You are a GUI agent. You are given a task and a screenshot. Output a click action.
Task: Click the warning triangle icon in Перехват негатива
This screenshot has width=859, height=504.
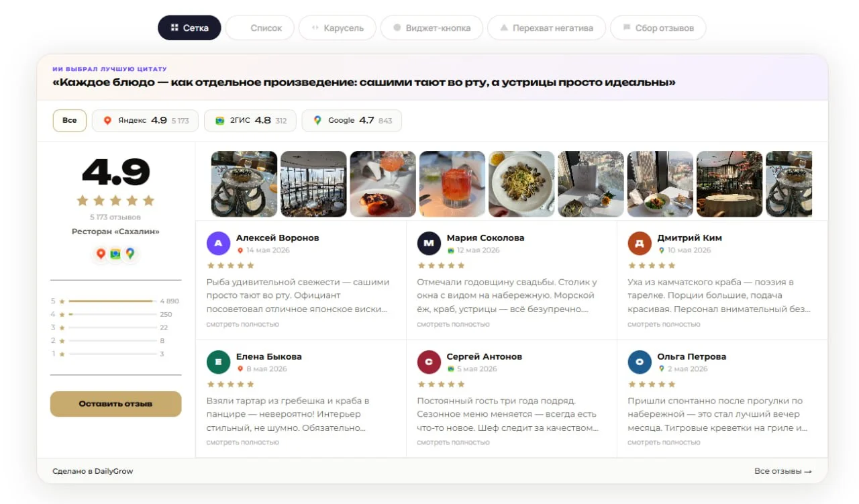point(503,28)
